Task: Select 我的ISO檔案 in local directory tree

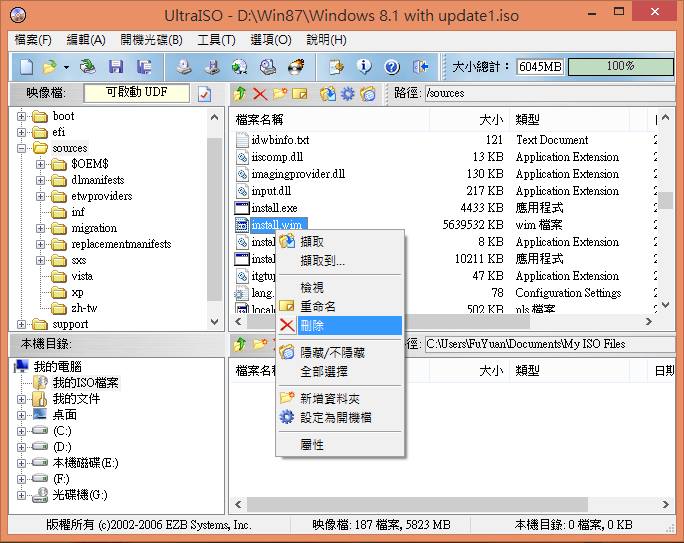Action: click(86, 382)
